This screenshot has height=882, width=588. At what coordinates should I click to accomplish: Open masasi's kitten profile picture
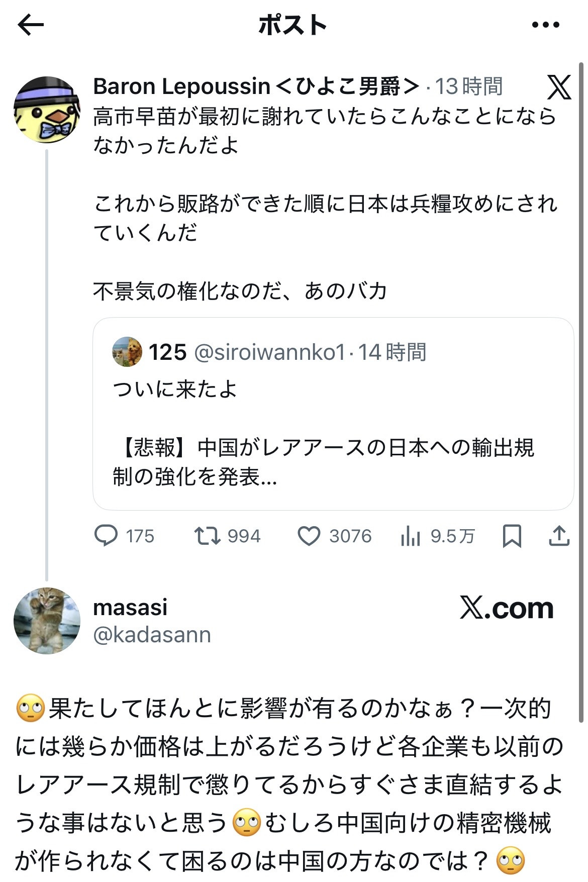pos(47,621)
